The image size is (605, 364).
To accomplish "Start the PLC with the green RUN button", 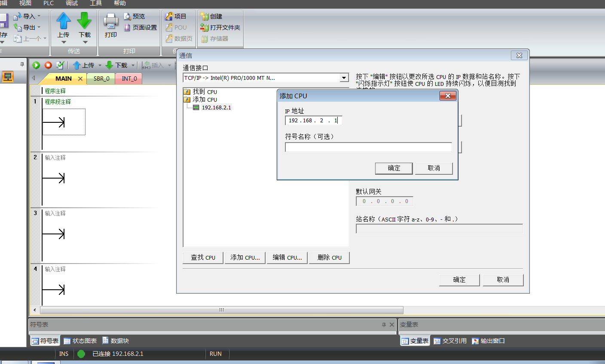I will (36, 65).
